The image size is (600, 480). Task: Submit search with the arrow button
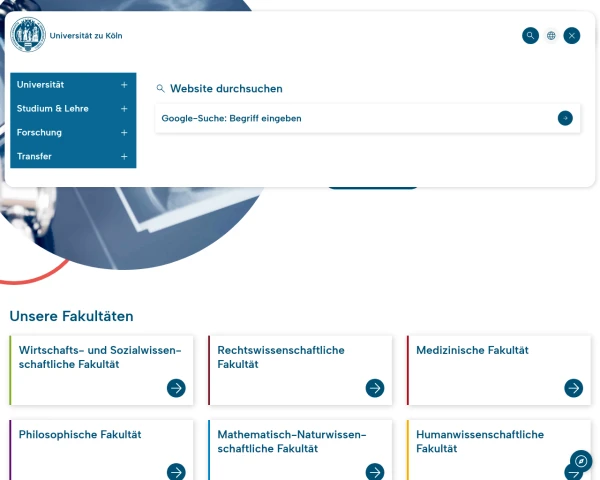pos(565,118)
